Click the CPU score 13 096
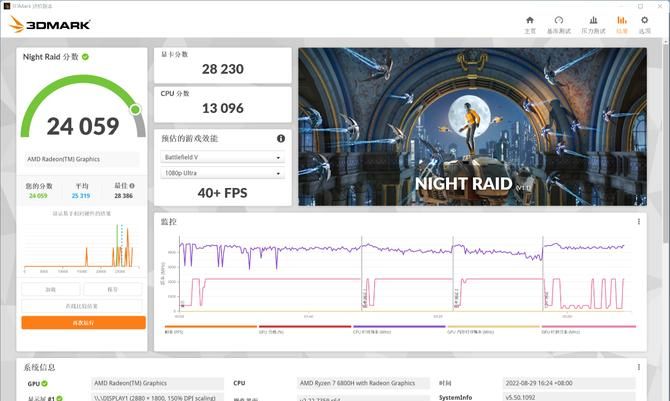Viewport: 670px width, 401px height. 223,108
